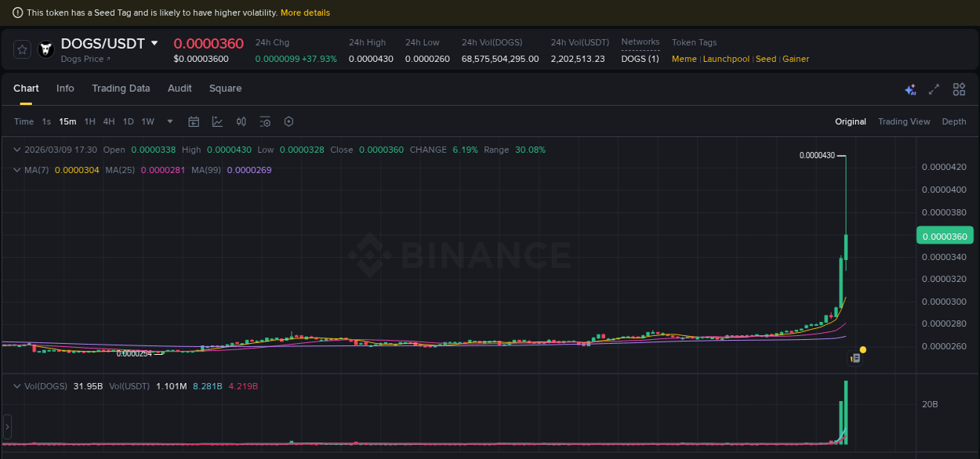Collapse the Vol(DOGS) volume panel
Viewport: 980px width, 459px height.
(x=16, y=385)
